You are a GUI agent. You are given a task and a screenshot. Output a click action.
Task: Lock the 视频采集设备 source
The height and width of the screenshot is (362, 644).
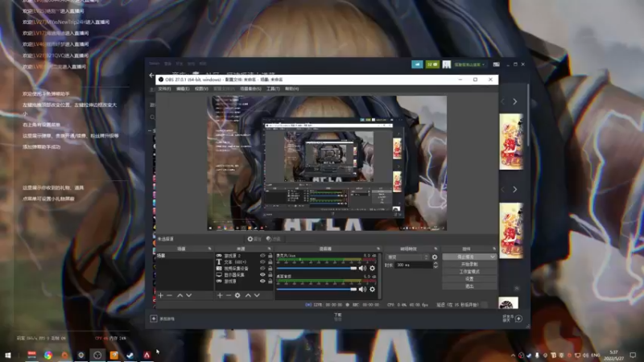click(270, 269)
